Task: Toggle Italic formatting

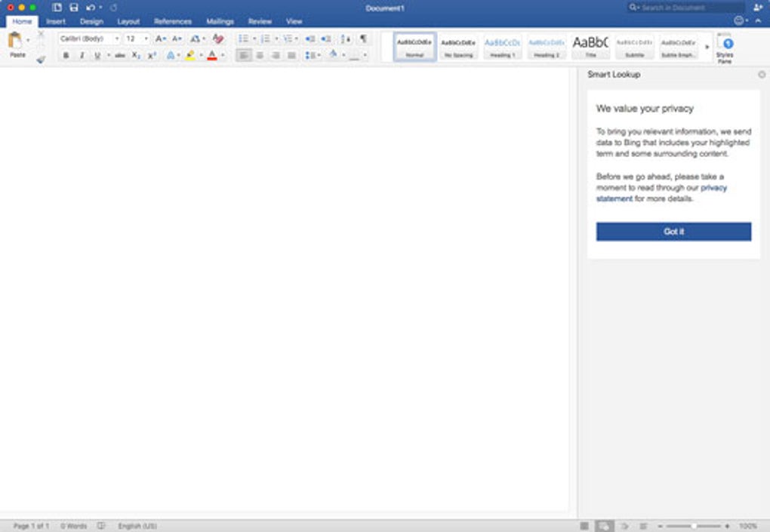Action: pyautogui.click(x=81, y=54)
